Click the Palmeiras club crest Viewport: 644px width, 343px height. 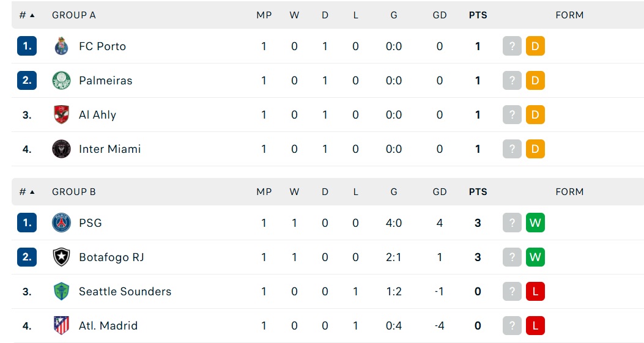tap(61, 80)
